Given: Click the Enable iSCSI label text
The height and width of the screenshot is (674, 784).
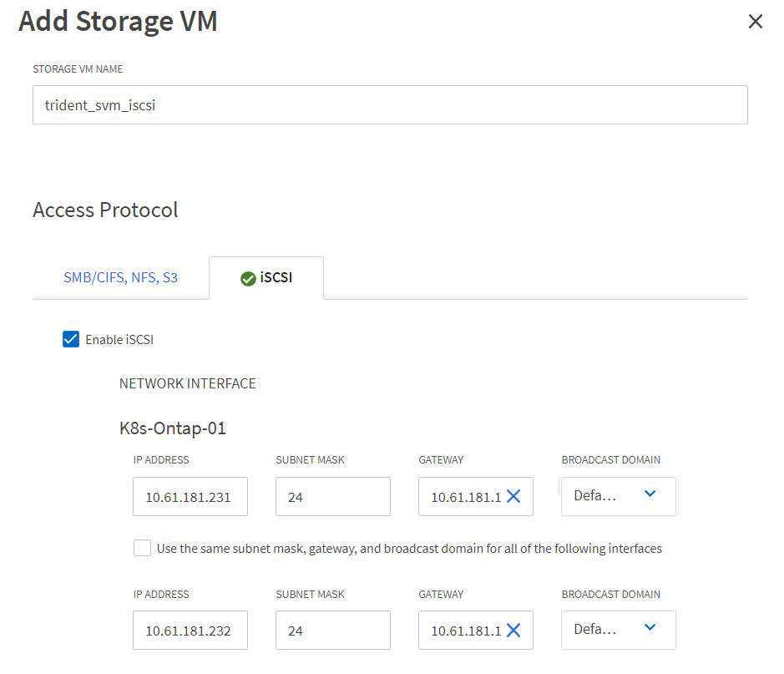Looking at the screenshot, I should (x=119, y=340).
